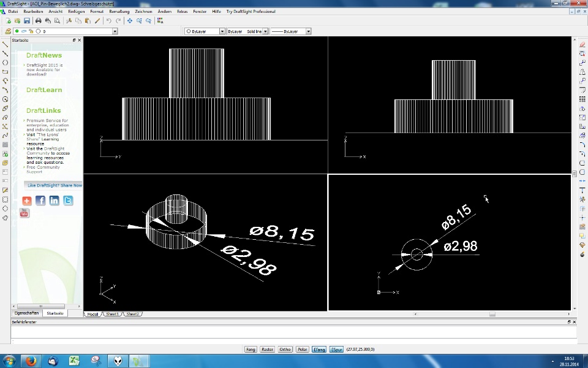This screenshot has height=368, width=588.
Task: Click the Undo arrow icon
Action: coord(109,21)
